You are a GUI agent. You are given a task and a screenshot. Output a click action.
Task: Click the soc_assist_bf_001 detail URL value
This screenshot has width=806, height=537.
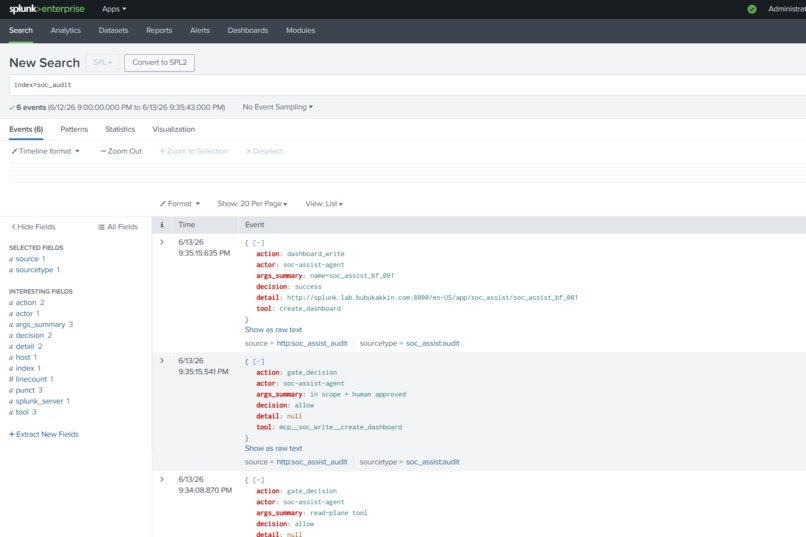[x=432, y=298]
